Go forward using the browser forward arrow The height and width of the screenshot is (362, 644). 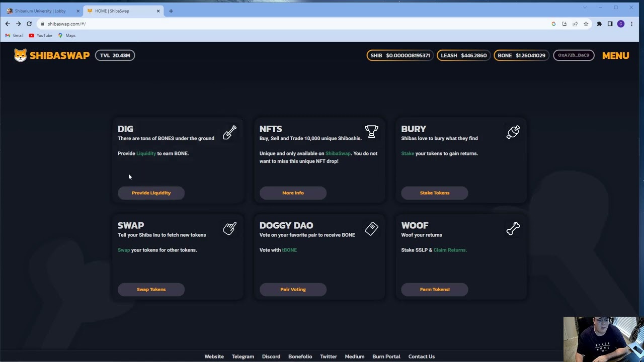tap(18, 24)
